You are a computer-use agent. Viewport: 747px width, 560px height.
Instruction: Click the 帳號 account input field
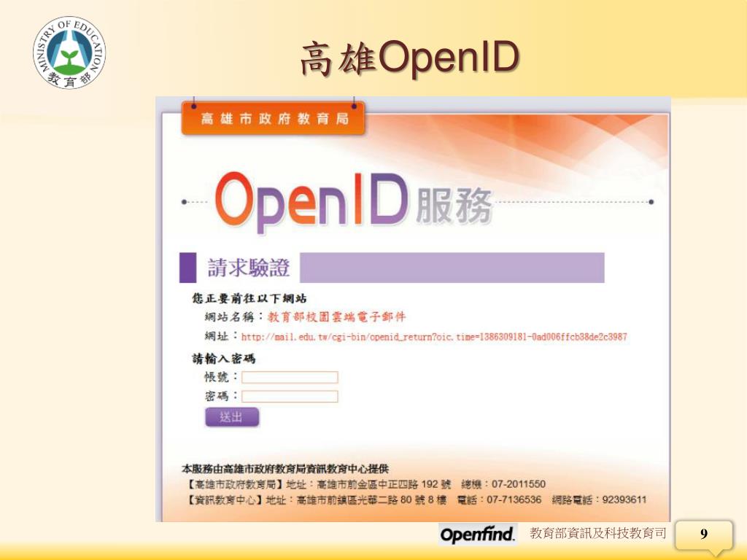tap(290, 377)
